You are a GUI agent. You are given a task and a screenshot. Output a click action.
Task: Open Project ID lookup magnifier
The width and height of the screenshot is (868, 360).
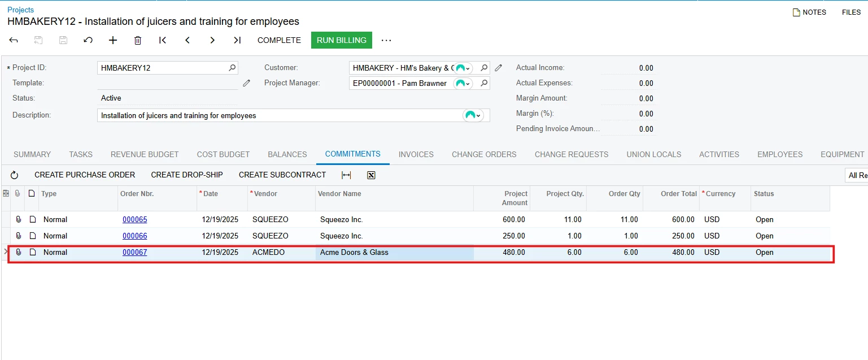pyautogui.click(x=232, y=68)
